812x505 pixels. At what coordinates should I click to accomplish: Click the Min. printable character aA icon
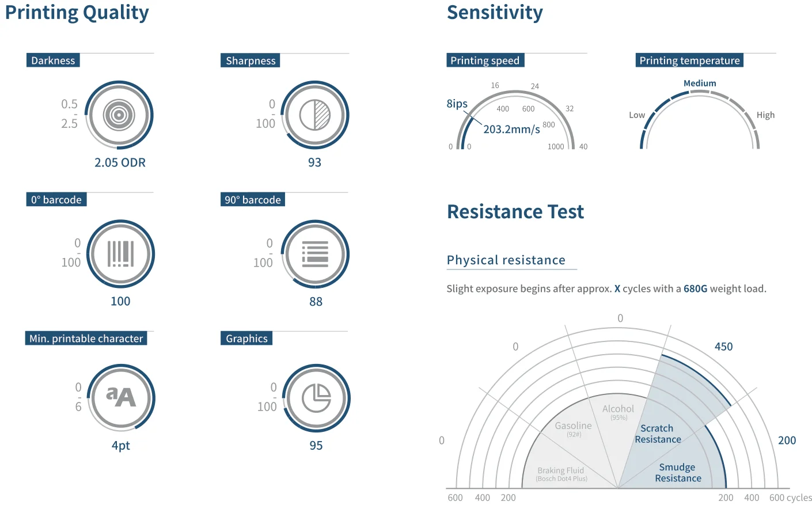(121, 398)
